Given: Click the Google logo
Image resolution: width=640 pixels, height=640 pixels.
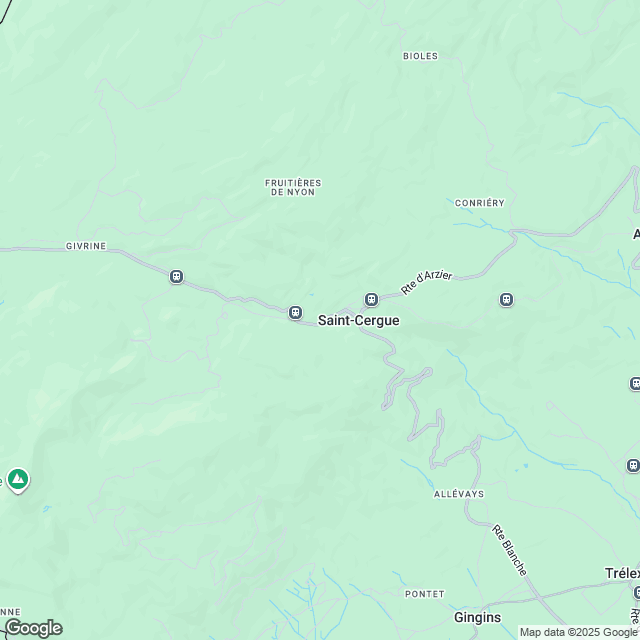Looking at the screenshot, I should [34, 628].
